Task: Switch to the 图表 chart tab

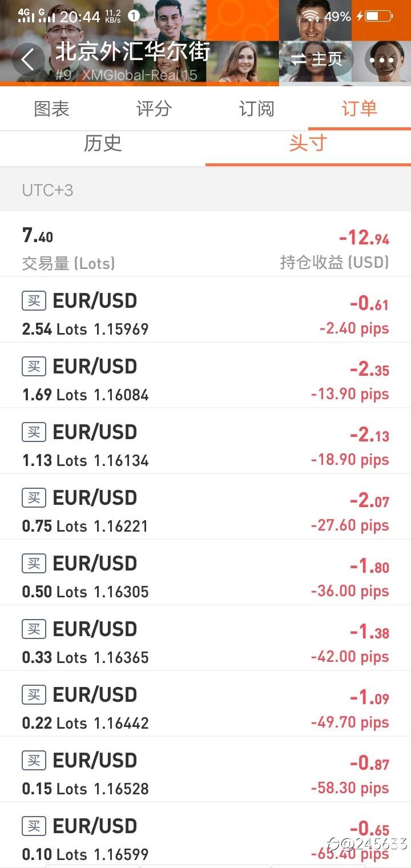Action: 51,108
